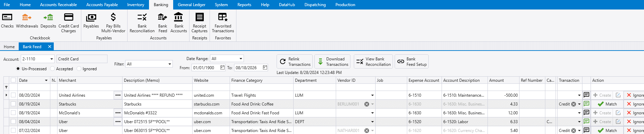Click the Download Transactions button

pyautogui.click(x=333, y=61)
